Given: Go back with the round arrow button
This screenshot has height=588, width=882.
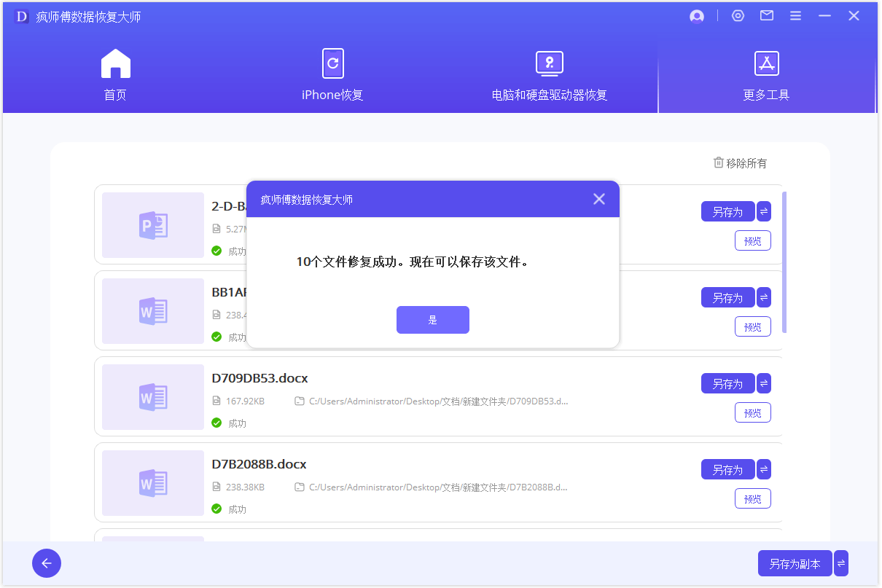Looking at the screenshot, I should 47,563.
